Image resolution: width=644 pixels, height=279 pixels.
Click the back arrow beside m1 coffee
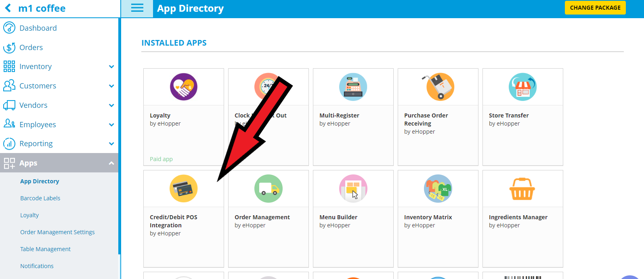[8, 8]
